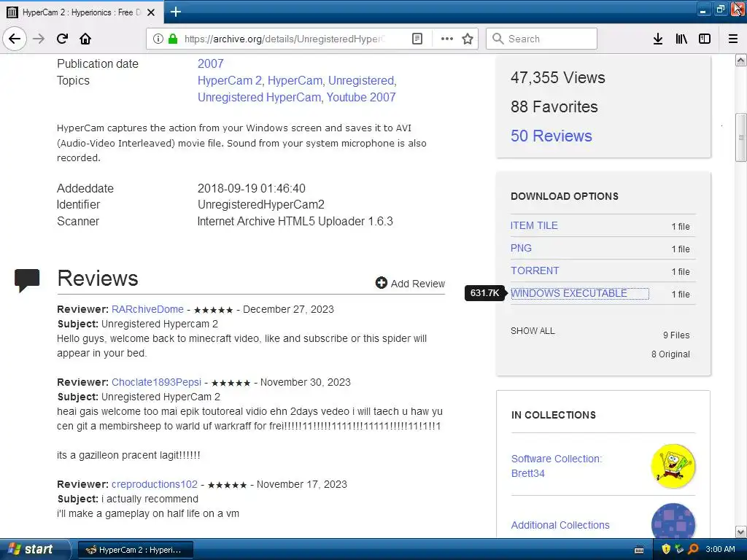This screenshot has width=747, height=560.
Task: Click the page scrollbar thumb
Action: [740, 137]
